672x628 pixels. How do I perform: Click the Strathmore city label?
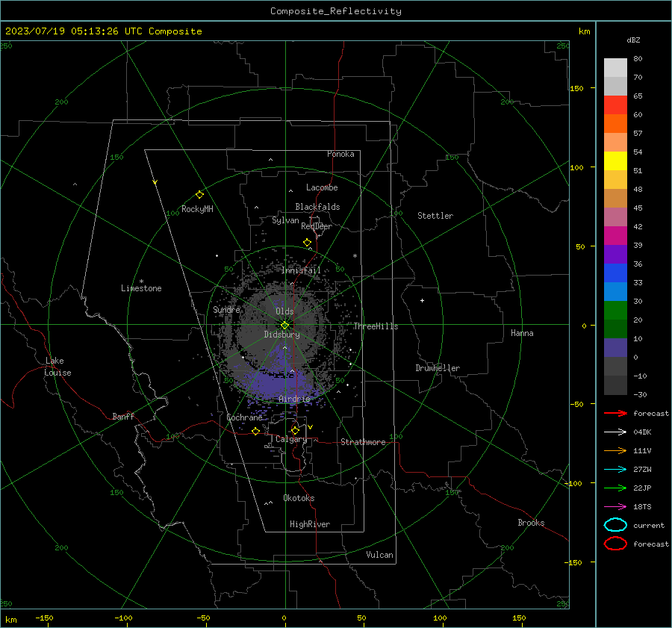tap(363, 442)
